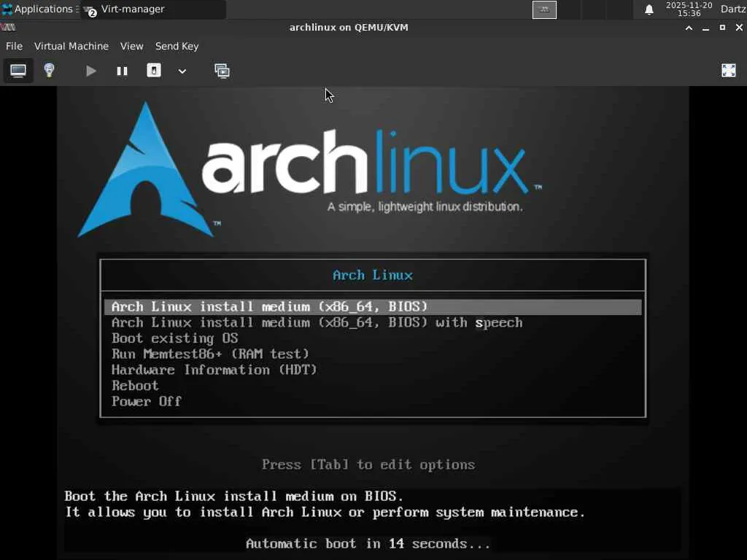Click the Dartz user label in panel

pyautogui.click(x=733, y=9)
